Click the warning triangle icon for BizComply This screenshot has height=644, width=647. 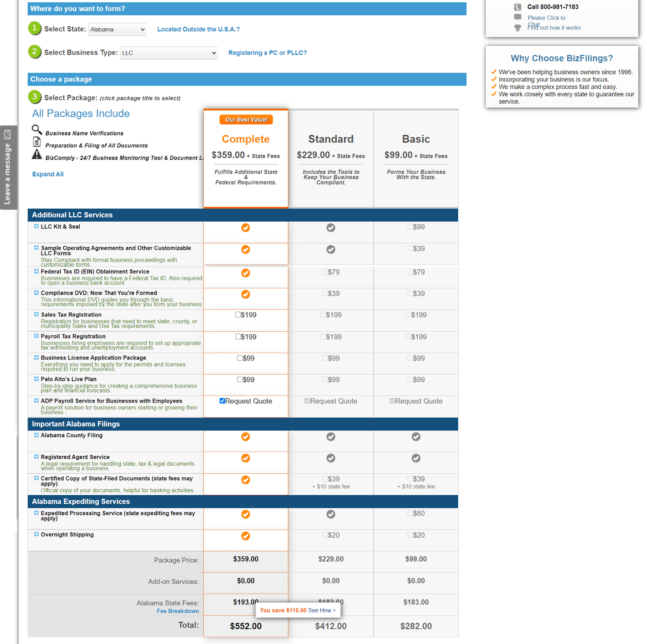tap(37, 154)
